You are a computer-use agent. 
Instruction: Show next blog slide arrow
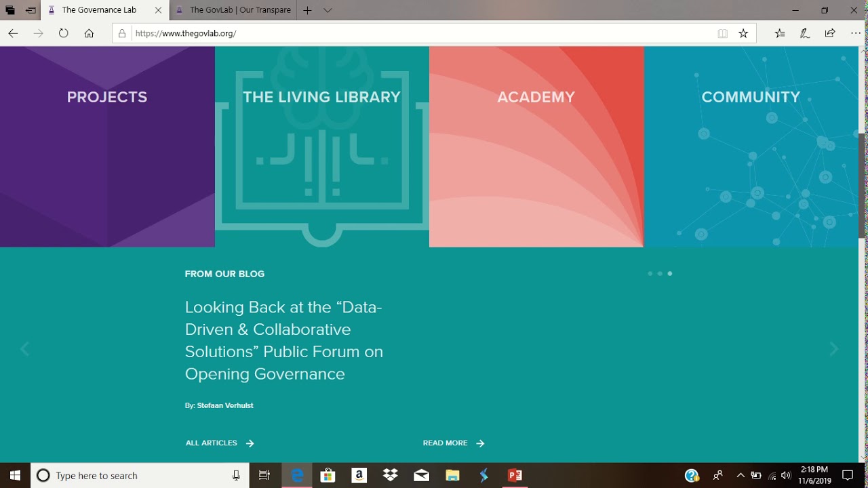[834, 349]
